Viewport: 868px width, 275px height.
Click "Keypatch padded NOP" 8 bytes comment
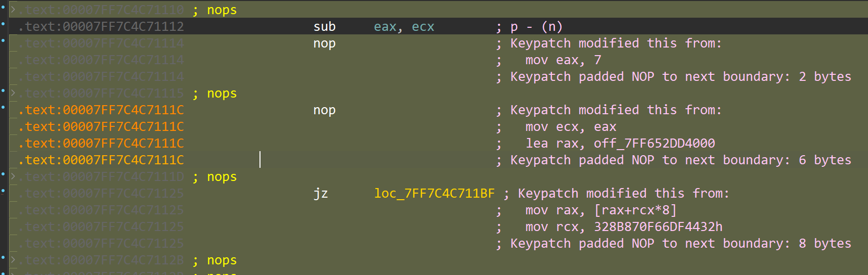[681, 244]
